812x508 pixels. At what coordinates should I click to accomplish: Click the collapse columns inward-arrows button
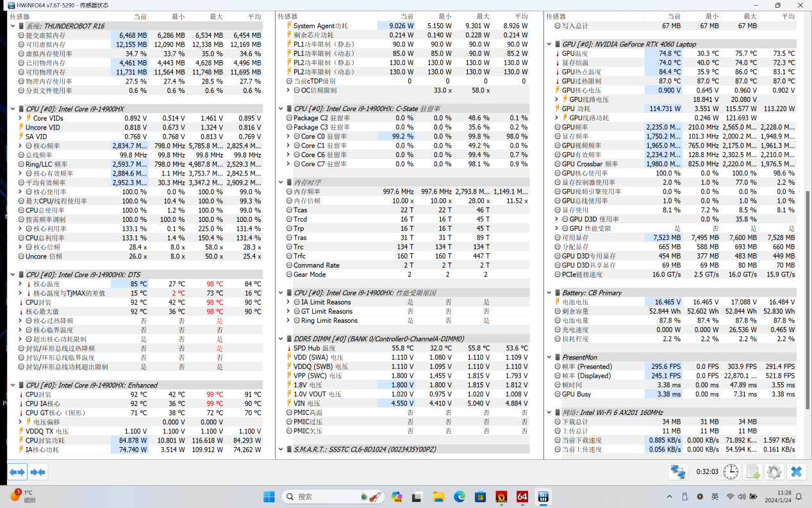(38, 472)
